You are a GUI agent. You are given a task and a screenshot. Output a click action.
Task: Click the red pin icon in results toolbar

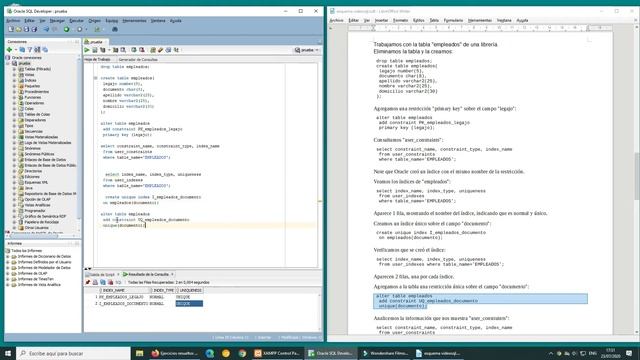(88, 282)
